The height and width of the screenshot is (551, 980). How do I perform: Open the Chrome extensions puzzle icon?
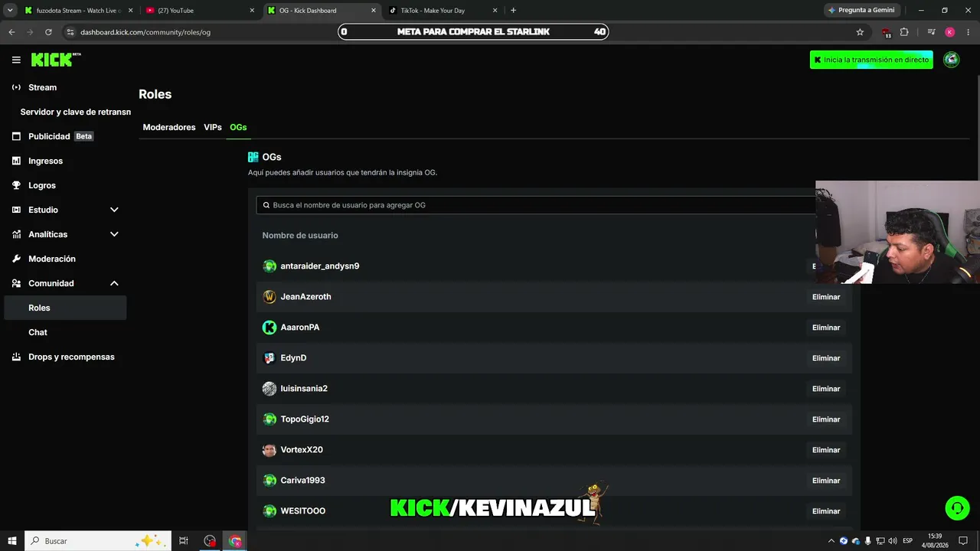(904, 32)
